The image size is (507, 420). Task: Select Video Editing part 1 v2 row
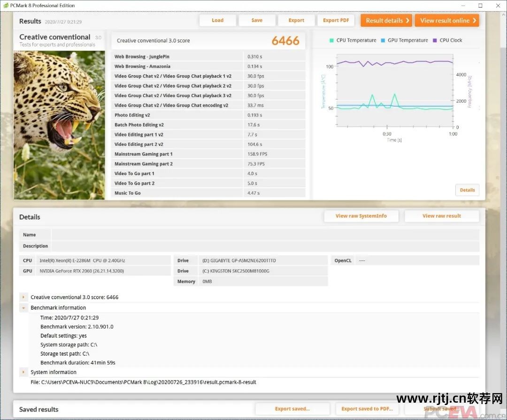pos(208,135)
